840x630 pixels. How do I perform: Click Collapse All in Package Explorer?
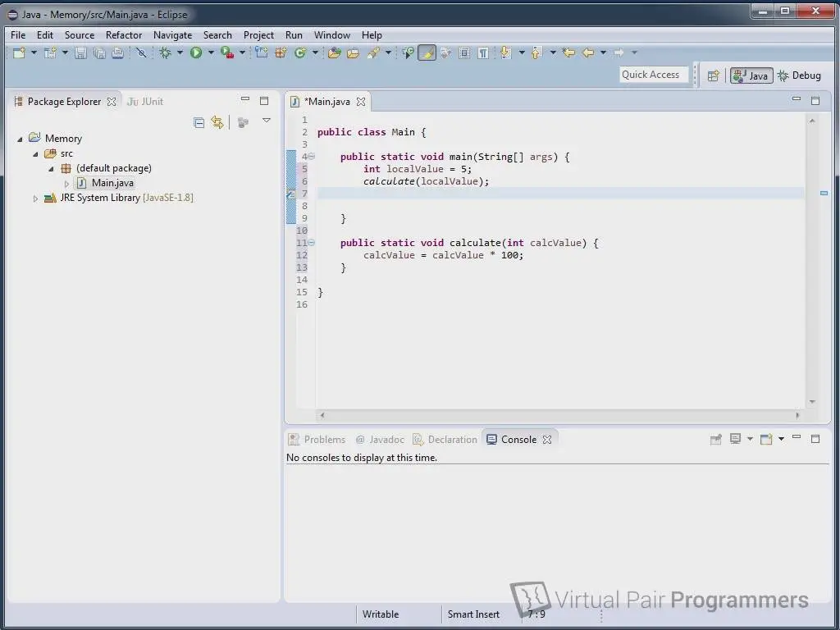coord(199,123)
